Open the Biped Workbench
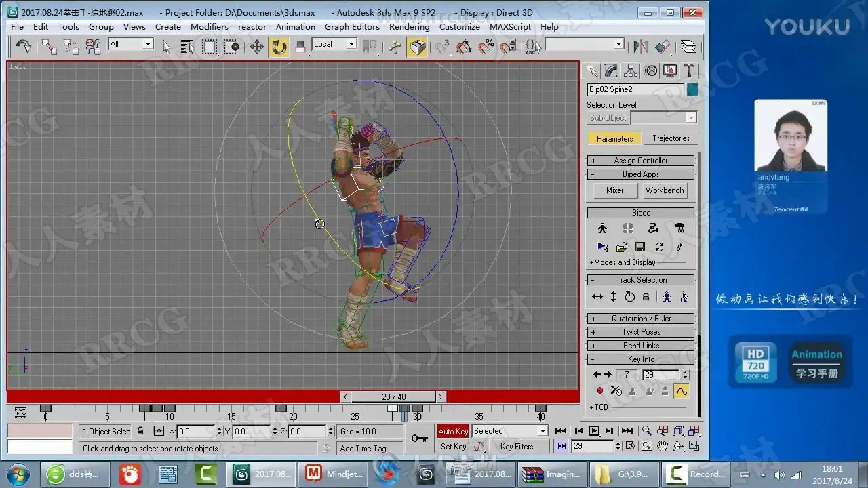This screenshot has height=488, width=868. coord(665,190)
